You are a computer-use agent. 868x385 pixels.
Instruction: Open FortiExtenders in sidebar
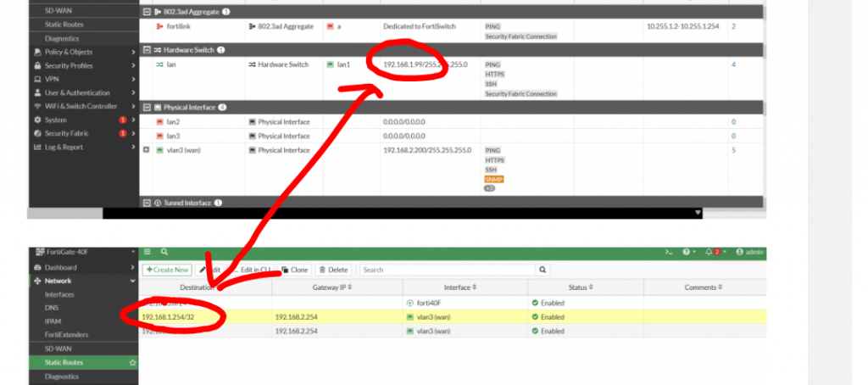click(66, 335)
